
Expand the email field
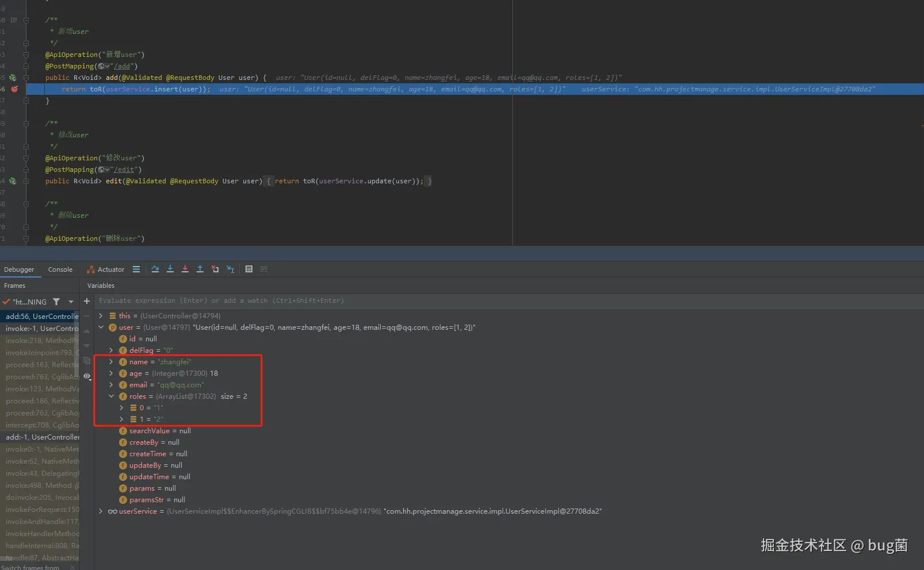coord(111,385)
